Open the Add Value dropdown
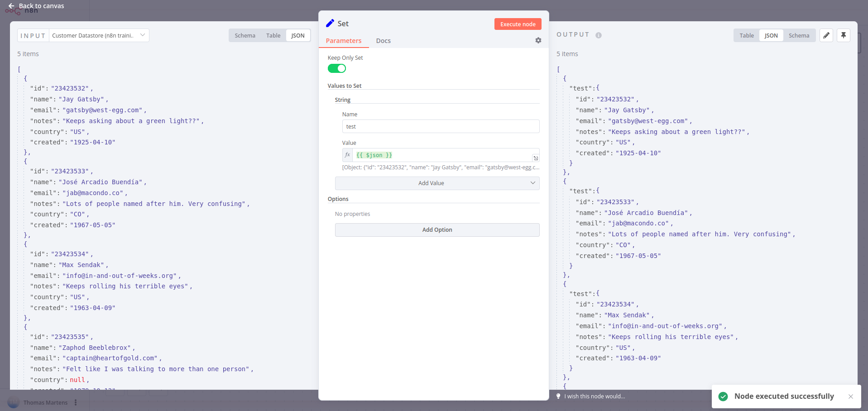 coord(437,183)
